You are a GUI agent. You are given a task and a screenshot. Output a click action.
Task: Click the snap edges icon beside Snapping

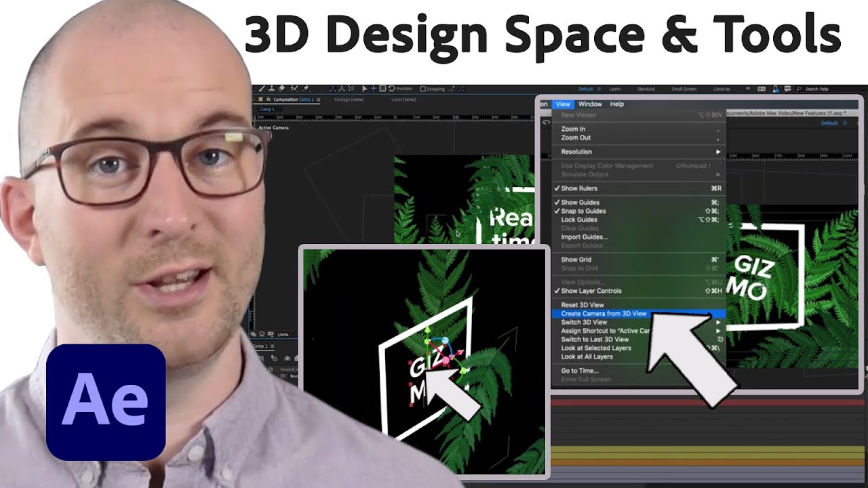tap(452, 89)
